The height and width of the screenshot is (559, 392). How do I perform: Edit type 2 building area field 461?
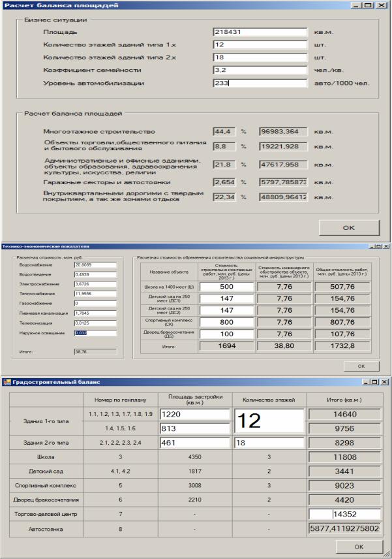tap(195, 443)
